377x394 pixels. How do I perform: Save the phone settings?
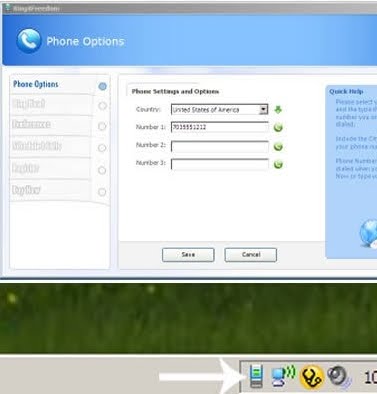click(x=188, y=255)
